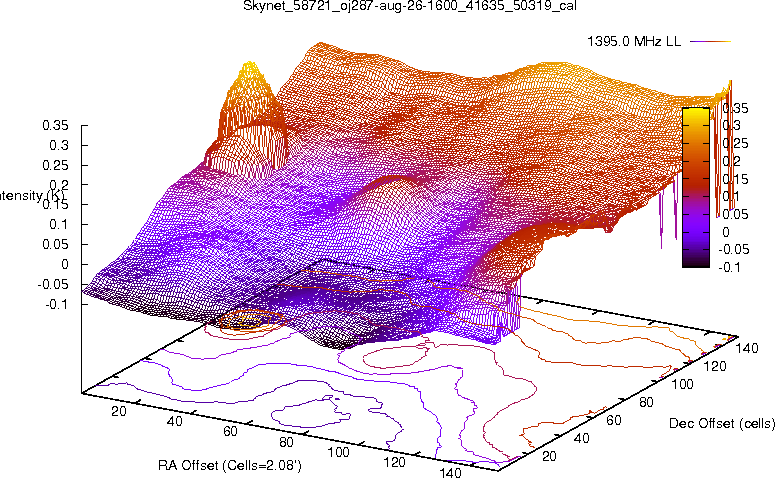This screenshot has height=478, width=775.
Task: Click tick 120 on the Dec Offset axis
Action: [715, 366]
